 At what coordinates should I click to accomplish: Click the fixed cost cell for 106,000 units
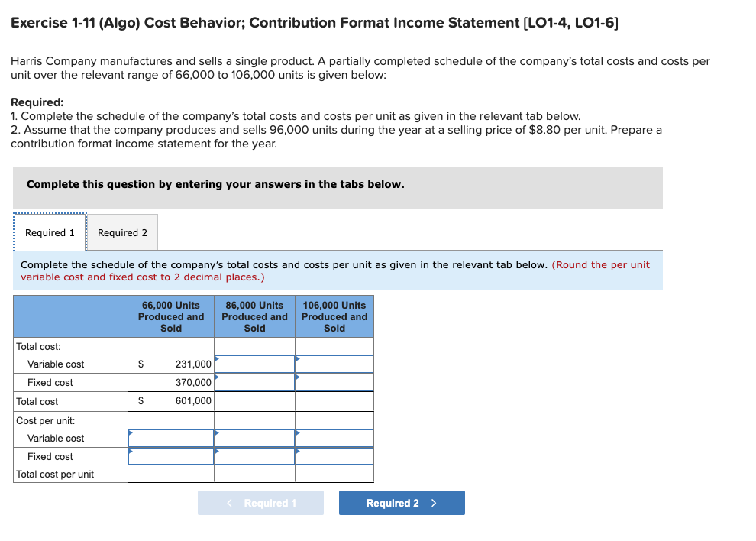(x=334, y=382)
